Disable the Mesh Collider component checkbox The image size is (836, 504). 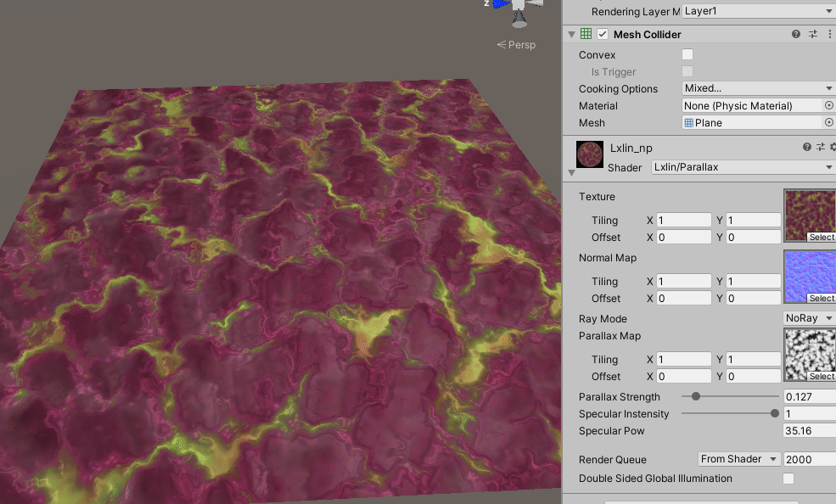point(603,35)
